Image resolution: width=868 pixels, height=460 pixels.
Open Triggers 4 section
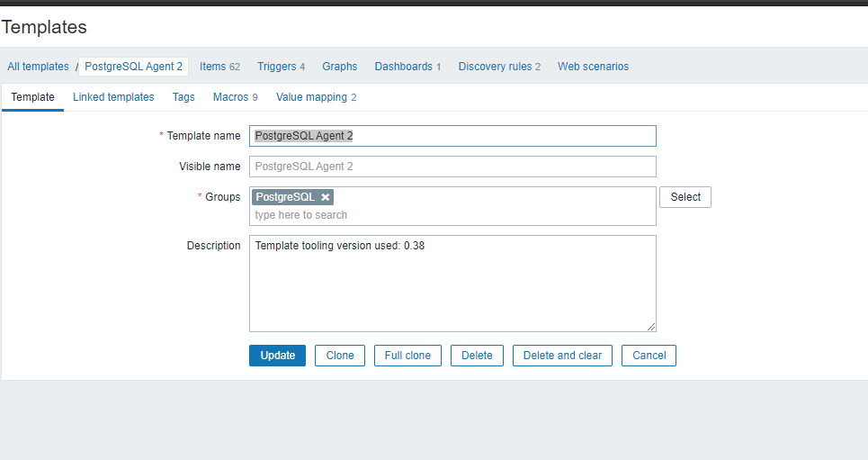282,67
